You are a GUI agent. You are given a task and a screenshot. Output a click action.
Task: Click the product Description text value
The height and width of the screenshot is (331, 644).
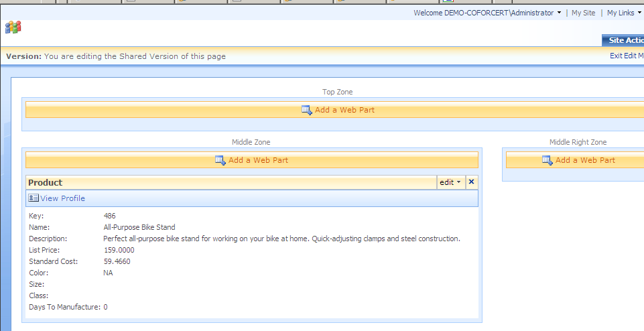coord(281,239)
